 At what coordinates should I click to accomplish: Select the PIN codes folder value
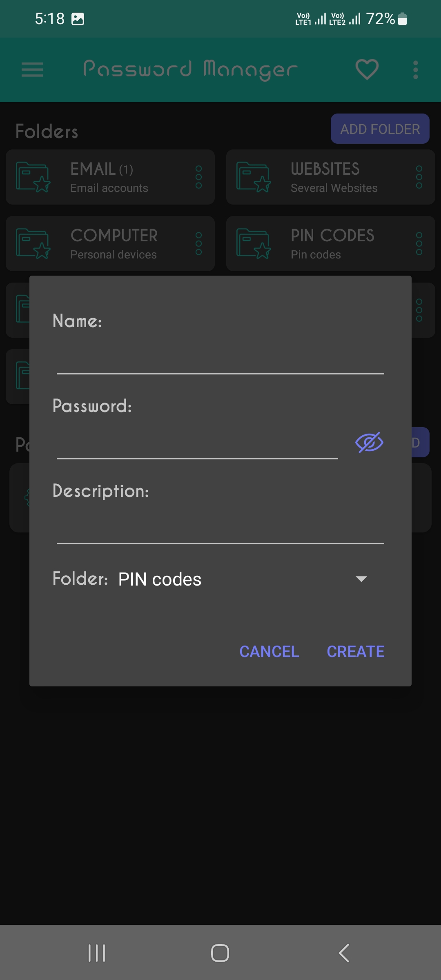pos(160,579)
